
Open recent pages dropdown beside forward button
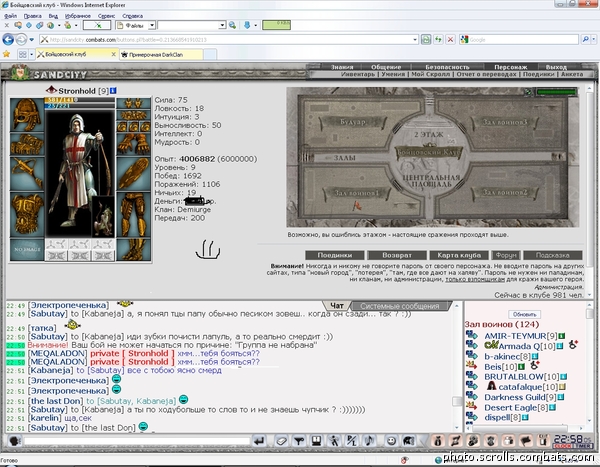click(31, 39)
